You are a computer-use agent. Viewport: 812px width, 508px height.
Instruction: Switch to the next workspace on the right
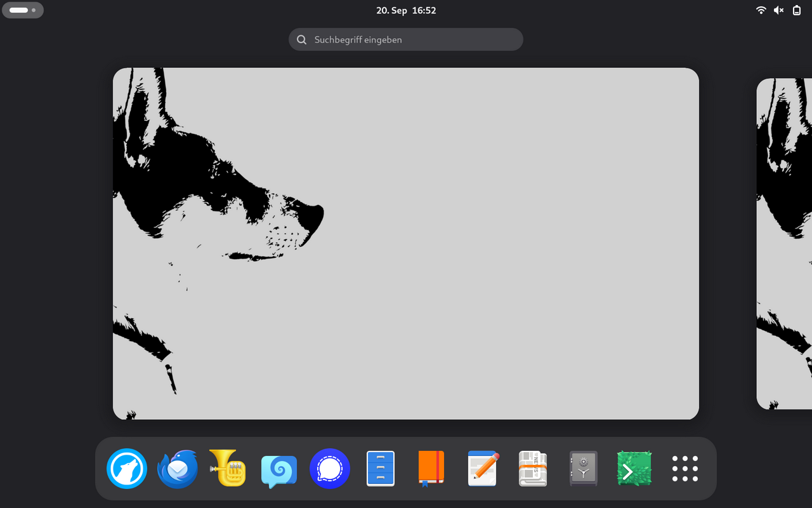pyautogui.click(x=785, y=243)
